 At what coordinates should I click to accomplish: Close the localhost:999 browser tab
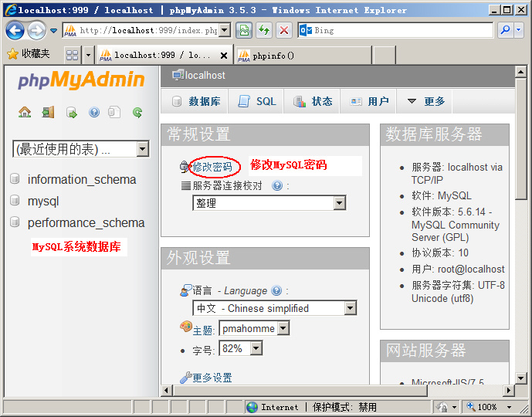[x=224, y=56]
